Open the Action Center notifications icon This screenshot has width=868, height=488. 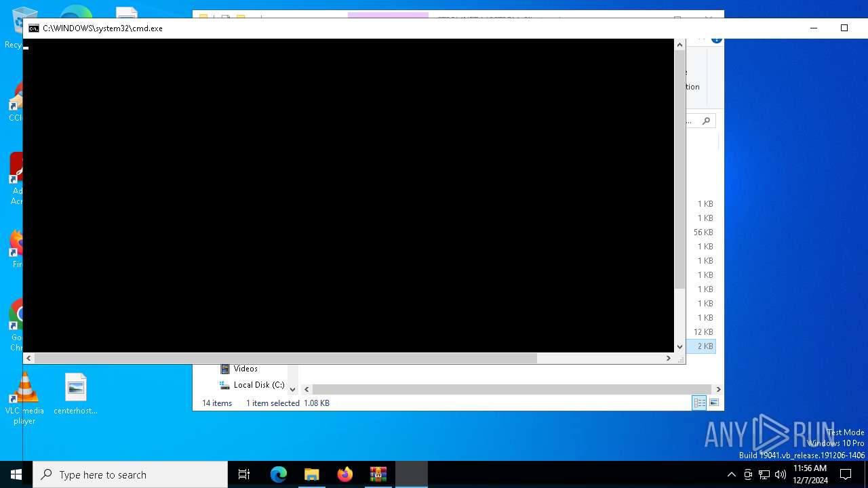pos(846,474)
